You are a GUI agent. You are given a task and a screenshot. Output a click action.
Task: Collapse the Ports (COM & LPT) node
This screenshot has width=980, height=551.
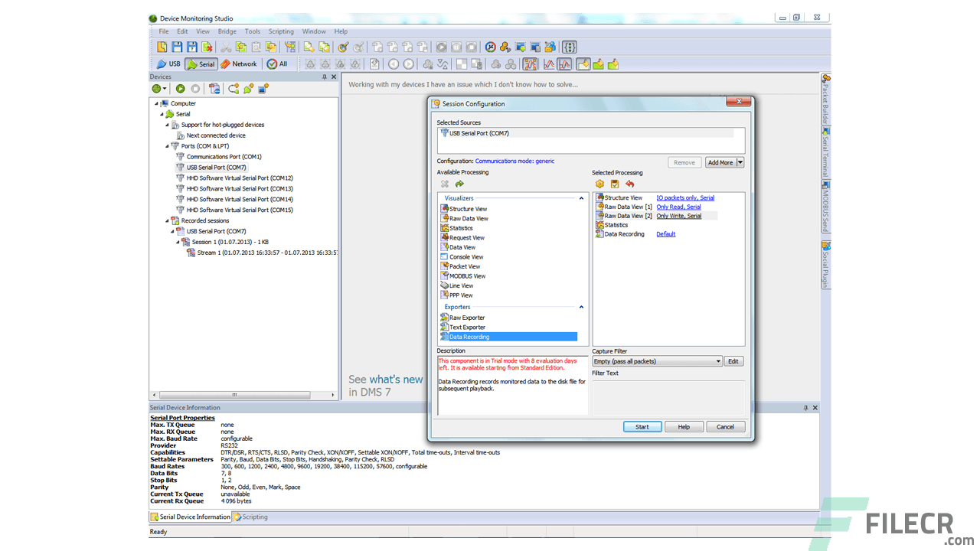pos(168,146)
